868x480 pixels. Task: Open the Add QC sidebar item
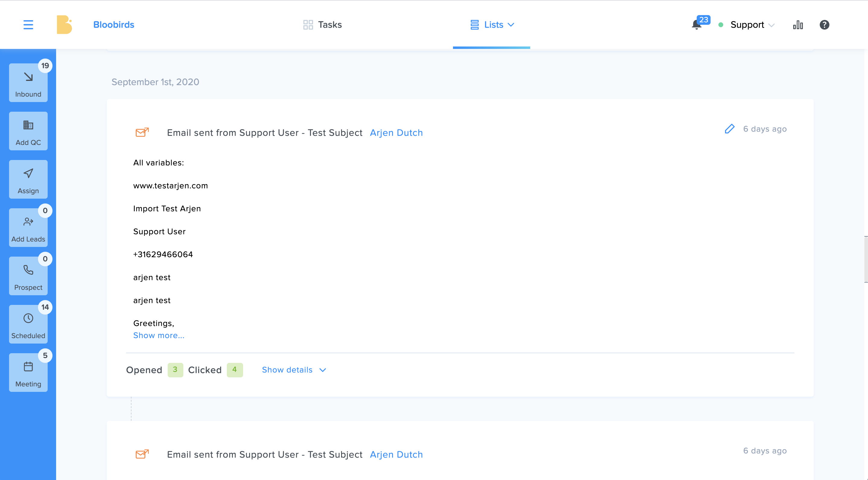(x=28, y=131)
